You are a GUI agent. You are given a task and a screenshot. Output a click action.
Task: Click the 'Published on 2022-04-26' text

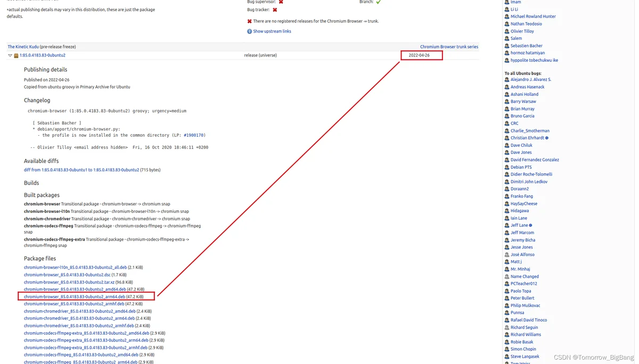[48, 80]
